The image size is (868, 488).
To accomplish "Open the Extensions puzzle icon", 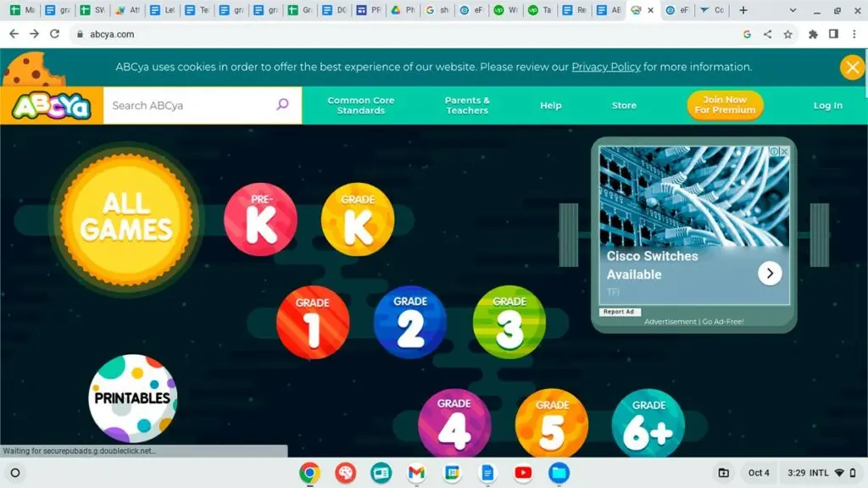I will pyautogui.click(x=813, y=34).
